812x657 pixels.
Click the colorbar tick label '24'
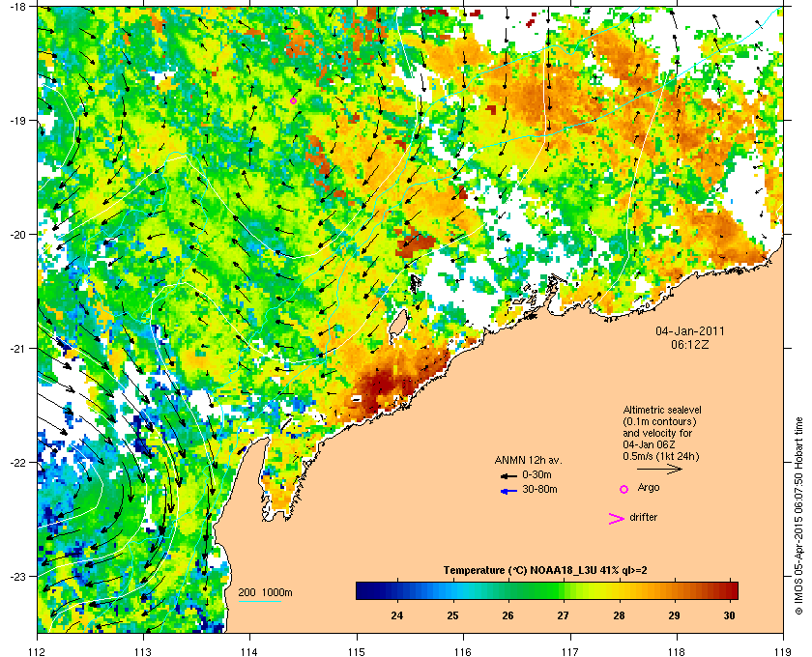(396, 615)
